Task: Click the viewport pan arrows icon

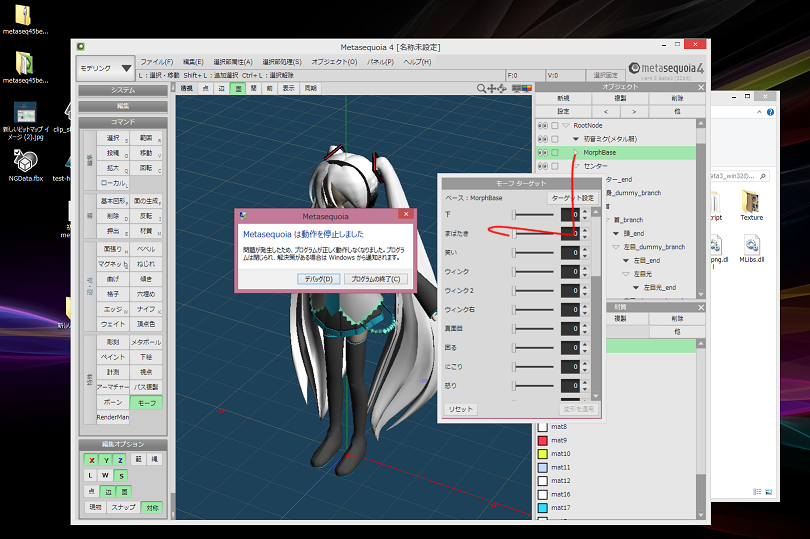Action: [x=492, y=88]
